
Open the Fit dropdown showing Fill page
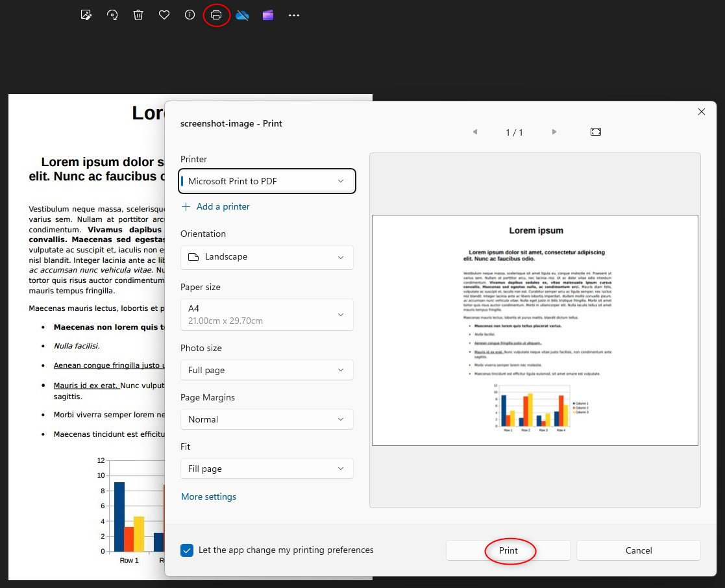(x=267, y=469)
